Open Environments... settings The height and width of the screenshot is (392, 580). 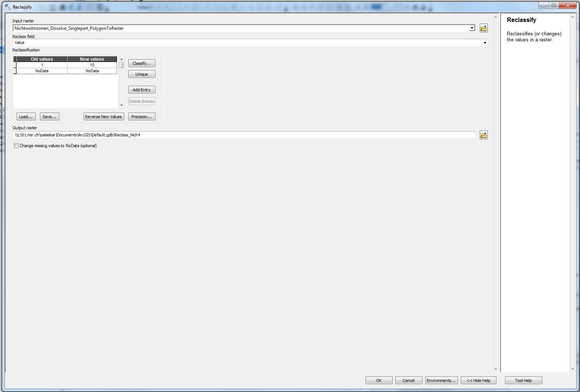pyautogui.click(x=441, y=380)
